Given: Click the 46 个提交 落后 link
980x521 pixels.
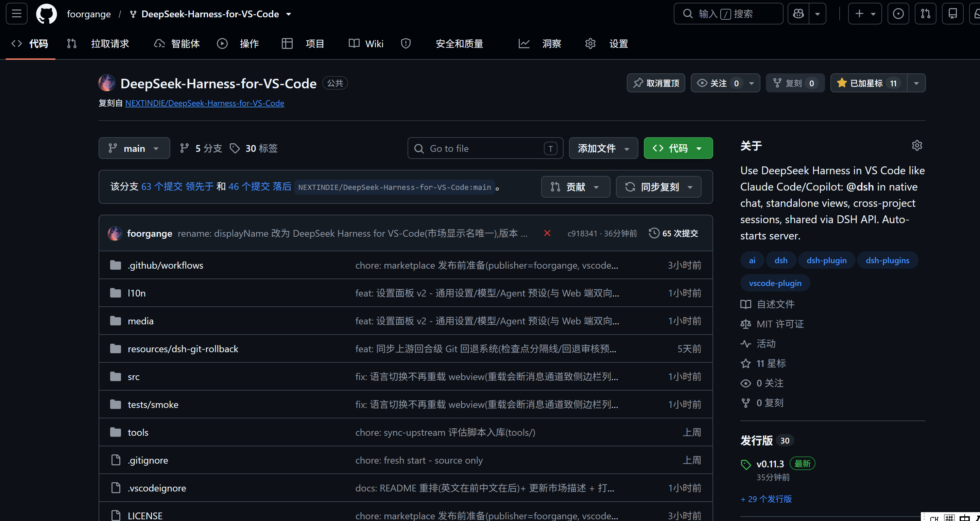Looking at the screenshot, I should click(260, 186).
